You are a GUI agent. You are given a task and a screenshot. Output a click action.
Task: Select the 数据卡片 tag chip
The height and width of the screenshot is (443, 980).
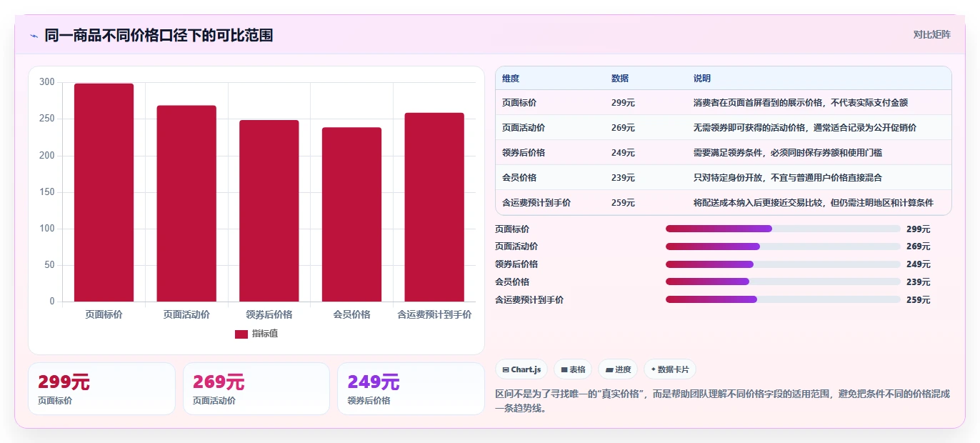669,369
